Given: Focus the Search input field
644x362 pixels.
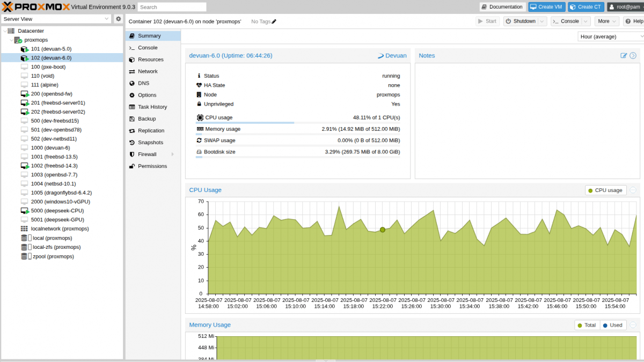Looking at the screenshot, I should click(172, 7).
